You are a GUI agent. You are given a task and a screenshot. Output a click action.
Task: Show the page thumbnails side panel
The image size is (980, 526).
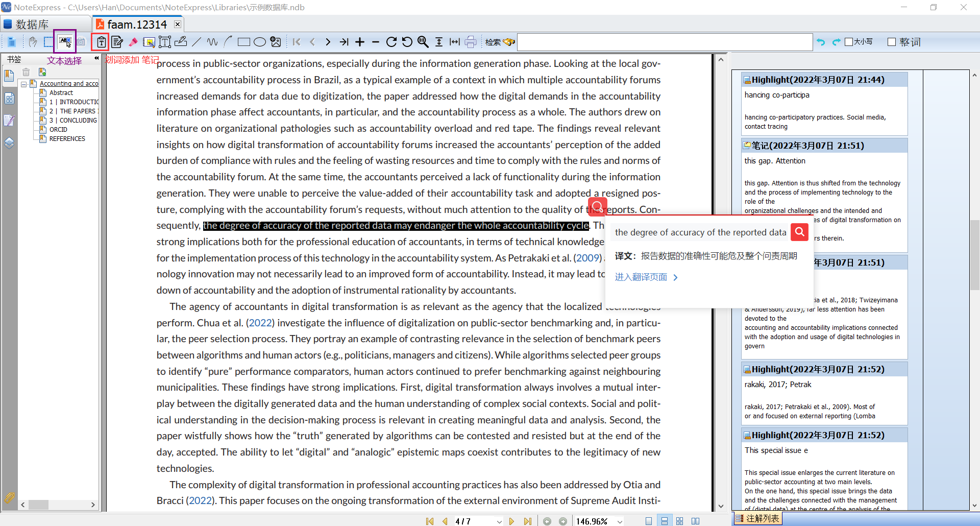coord(9,98)
